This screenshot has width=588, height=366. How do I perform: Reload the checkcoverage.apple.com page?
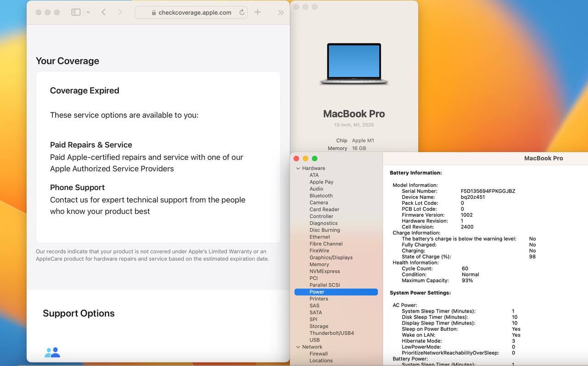(242, 12)
